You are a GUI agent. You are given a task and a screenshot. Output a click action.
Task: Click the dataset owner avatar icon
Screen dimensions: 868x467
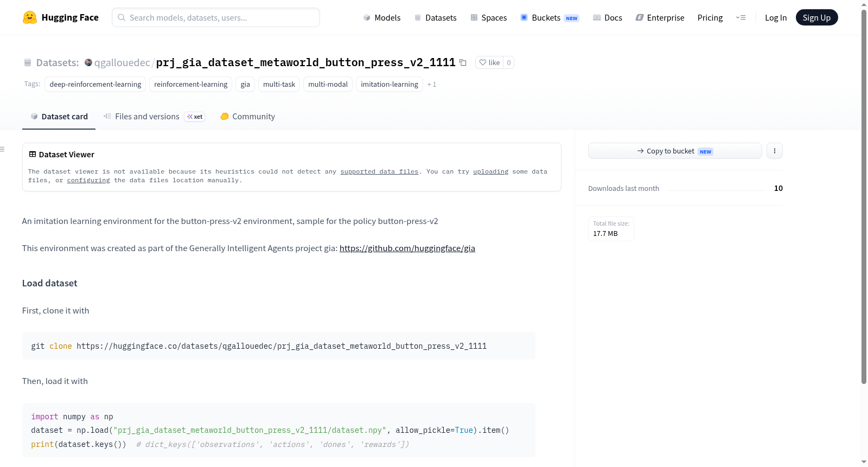(x=88, y=62)
